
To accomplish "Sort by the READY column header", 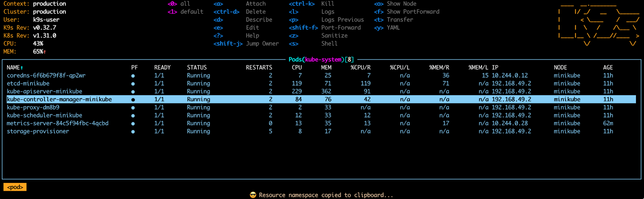I will point(162,68).
